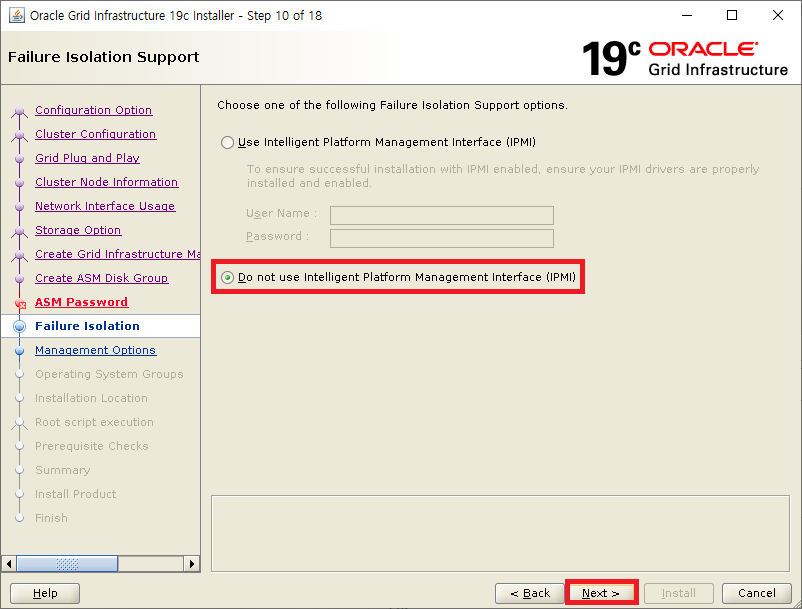Click the Operating System Groups disabled step
This screenshot has width=802, height=609.
[x=109, y=374]
